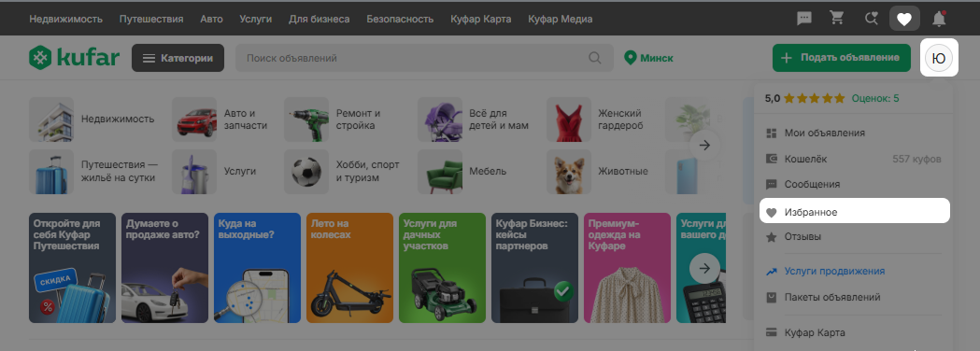Click the trend arrow icon for Услуги продвижения

point(772,272)
